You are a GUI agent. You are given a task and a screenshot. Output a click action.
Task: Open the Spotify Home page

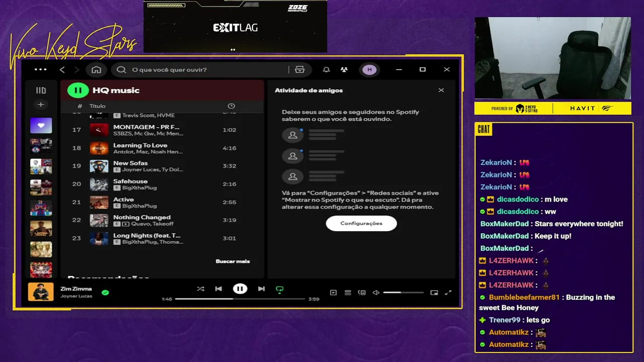pyautogui.click(x=96, y=69)
